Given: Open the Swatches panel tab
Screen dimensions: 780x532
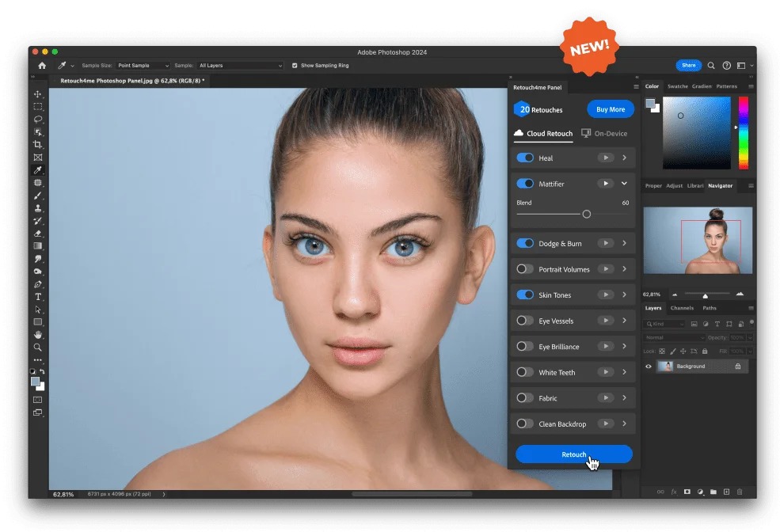Looking at the screenshot, I should coord(678,86).
